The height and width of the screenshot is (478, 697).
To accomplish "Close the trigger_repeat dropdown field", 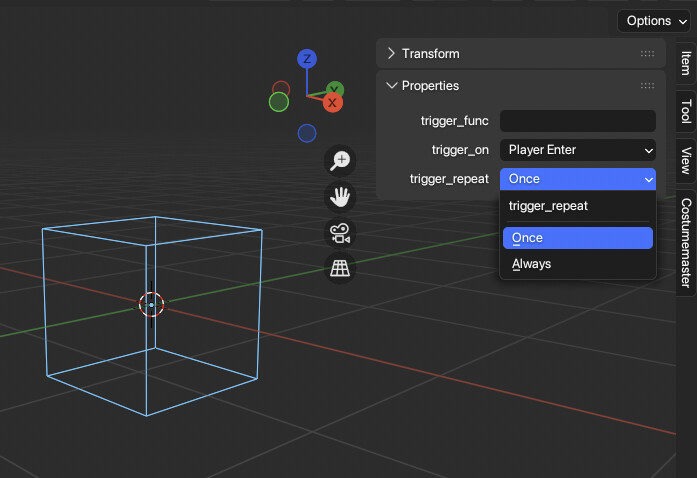I will [577, 179].
